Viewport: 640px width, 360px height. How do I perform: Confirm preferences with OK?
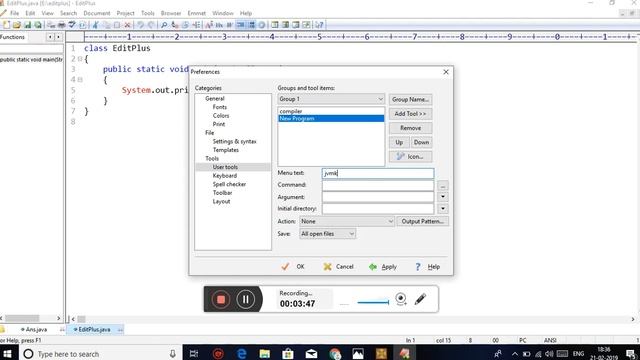point(293,267)
